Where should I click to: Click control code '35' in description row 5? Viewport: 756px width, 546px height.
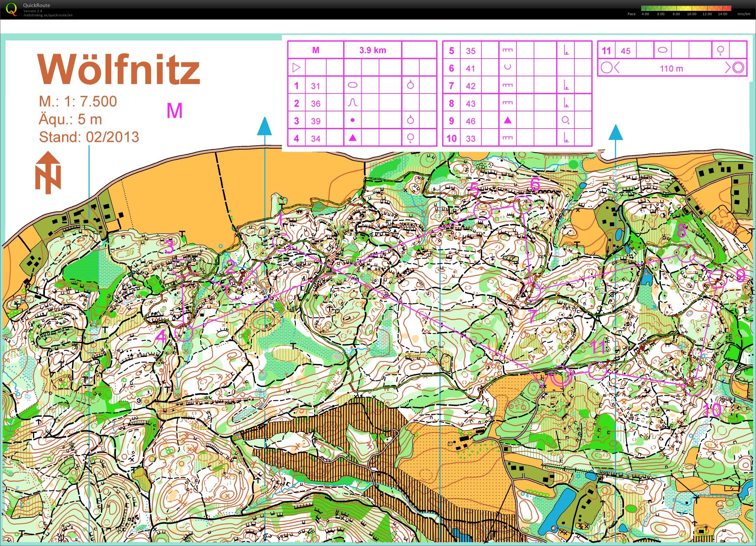471,51
